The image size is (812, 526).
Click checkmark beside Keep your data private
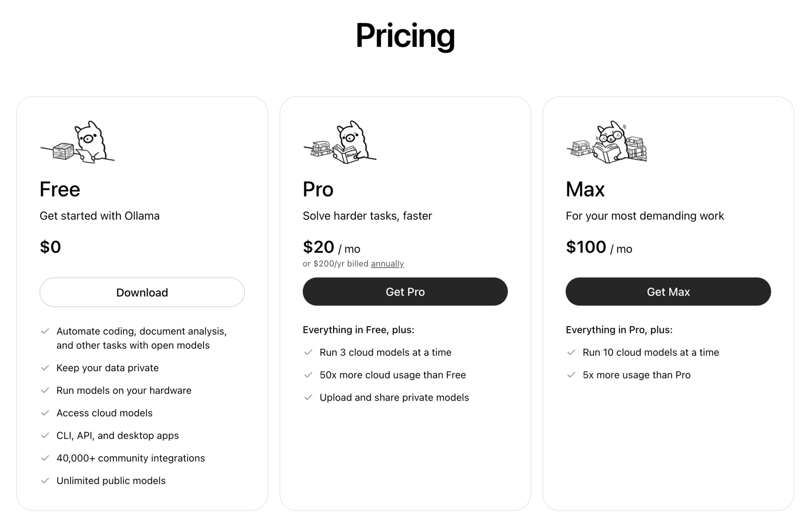point(45,368)
